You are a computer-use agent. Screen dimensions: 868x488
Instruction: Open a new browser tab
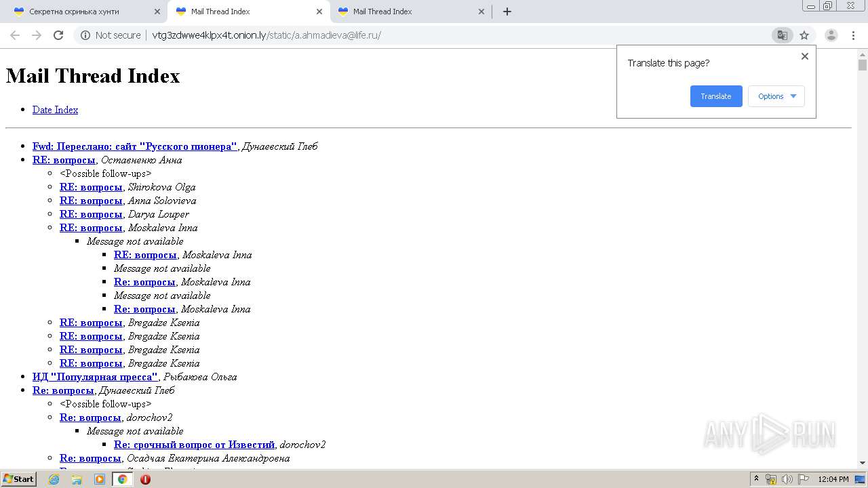click(507, 12)
